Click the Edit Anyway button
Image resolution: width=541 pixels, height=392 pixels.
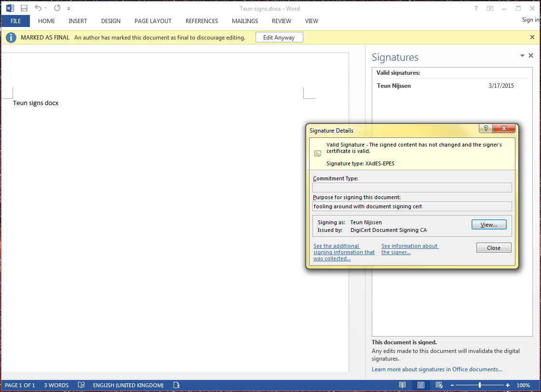click(279, 37)
